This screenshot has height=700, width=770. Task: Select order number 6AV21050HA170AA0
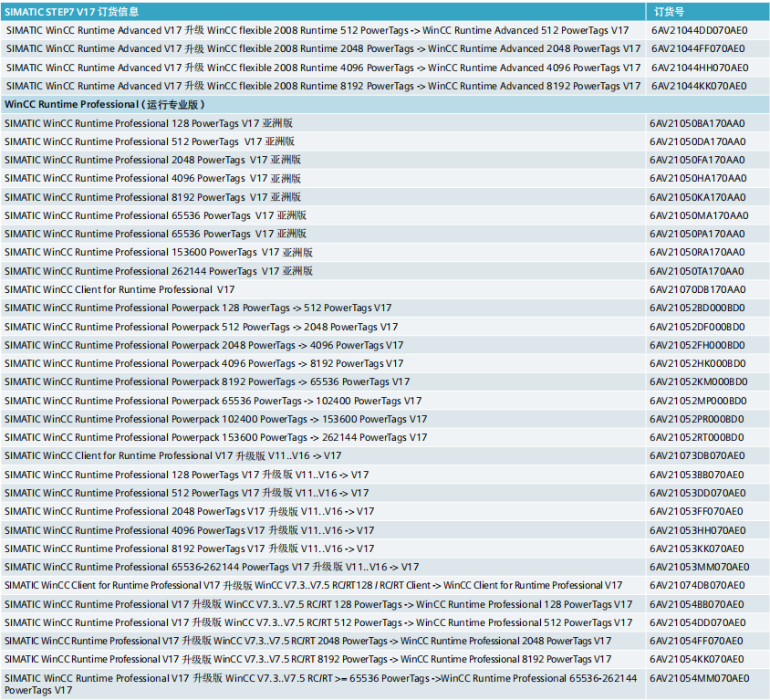click(x=697, y=179)
